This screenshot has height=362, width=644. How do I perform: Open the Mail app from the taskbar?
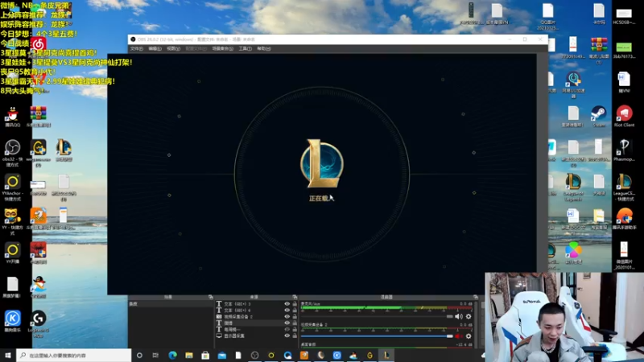222,355
